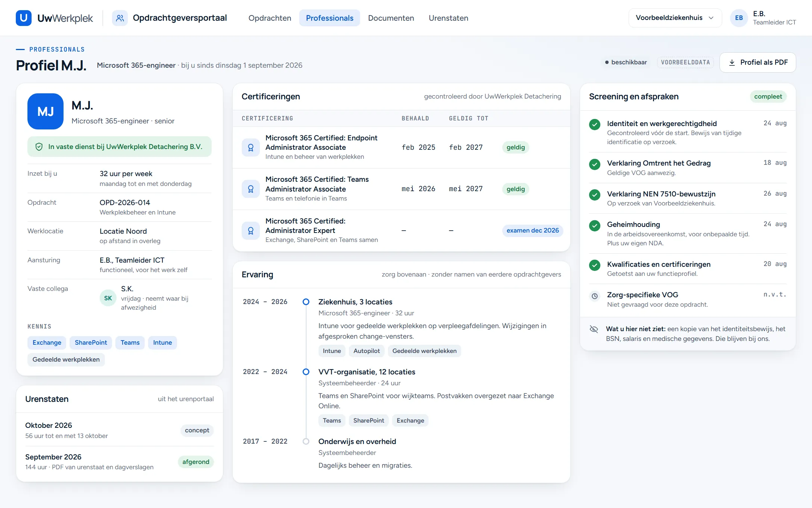Click clock icon for Zorg-specifieke VOG

pos(595,296)
